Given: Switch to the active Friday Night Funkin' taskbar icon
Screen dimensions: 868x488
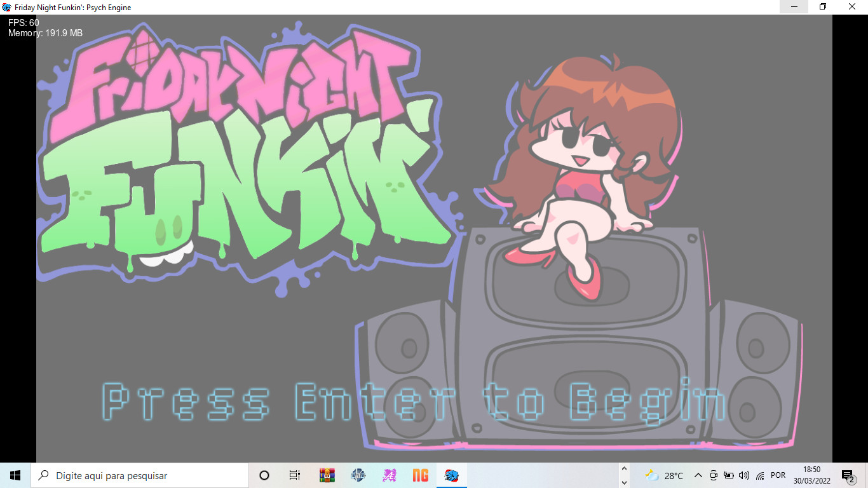Looking at the screenshot, I should [451, 475].
